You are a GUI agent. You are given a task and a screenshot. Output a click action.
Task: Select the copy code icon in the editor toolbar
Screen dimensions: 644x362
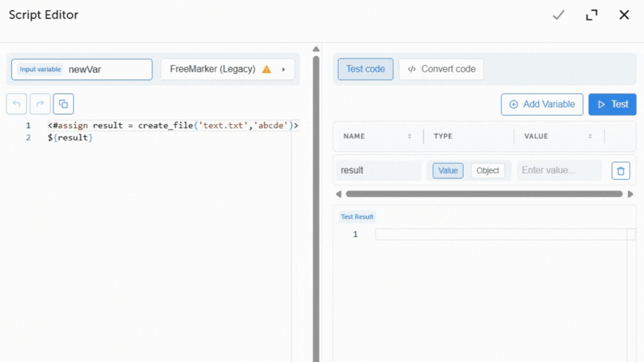pyautogui.click(x=63, y=104)
